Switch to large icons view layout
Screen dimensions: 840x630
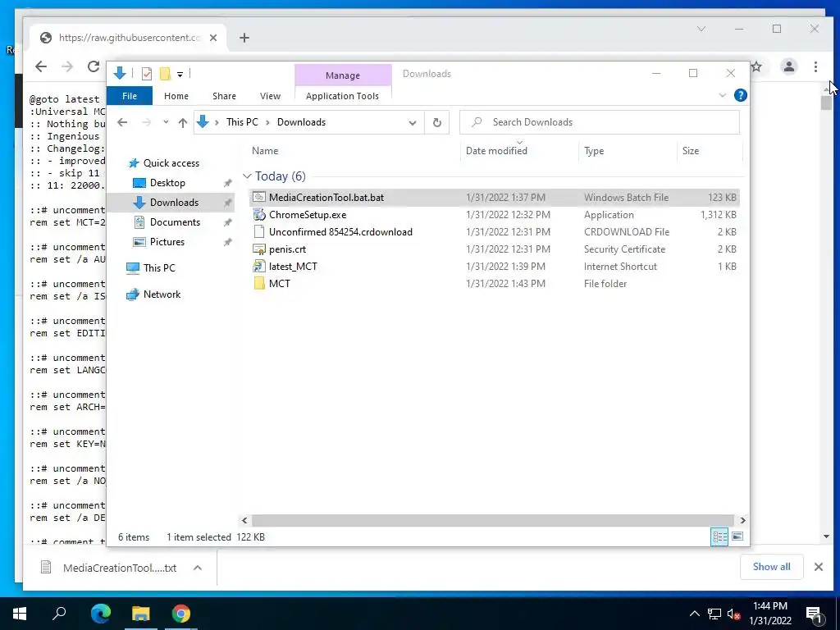(737, 536)
